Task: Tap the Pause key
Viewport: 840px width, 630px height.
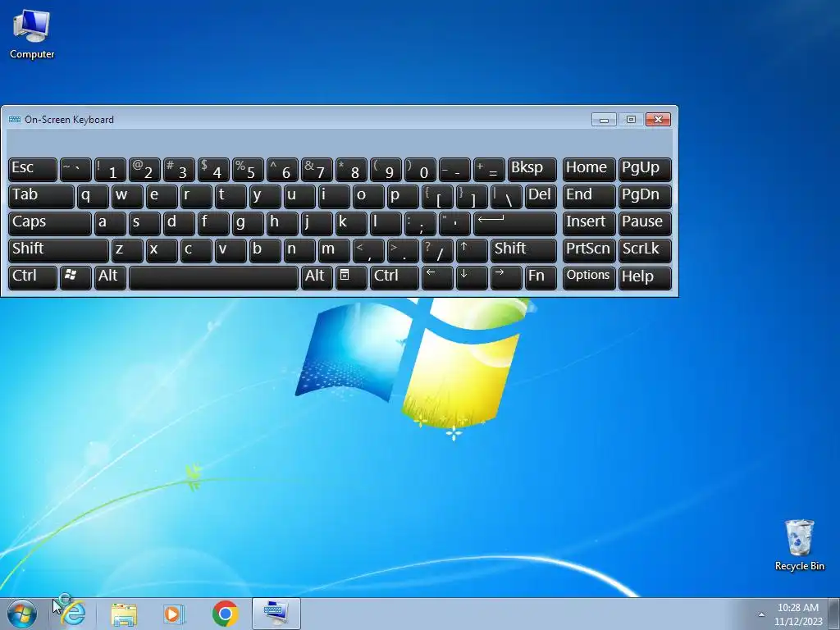Action: 645,223
